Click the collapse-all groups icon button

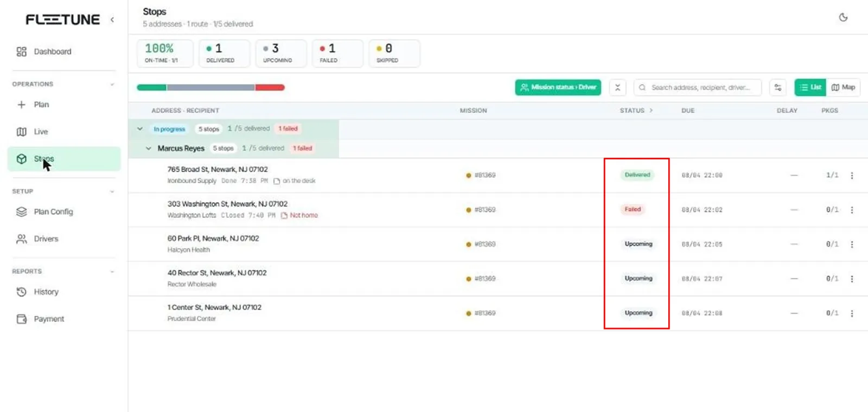[617, 87]
